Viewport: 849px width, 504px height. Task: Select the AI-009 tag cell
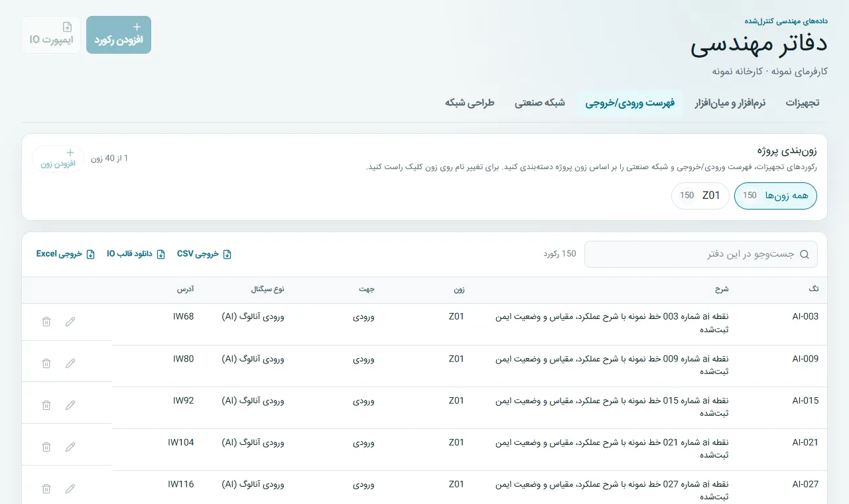tap(805, 359)
